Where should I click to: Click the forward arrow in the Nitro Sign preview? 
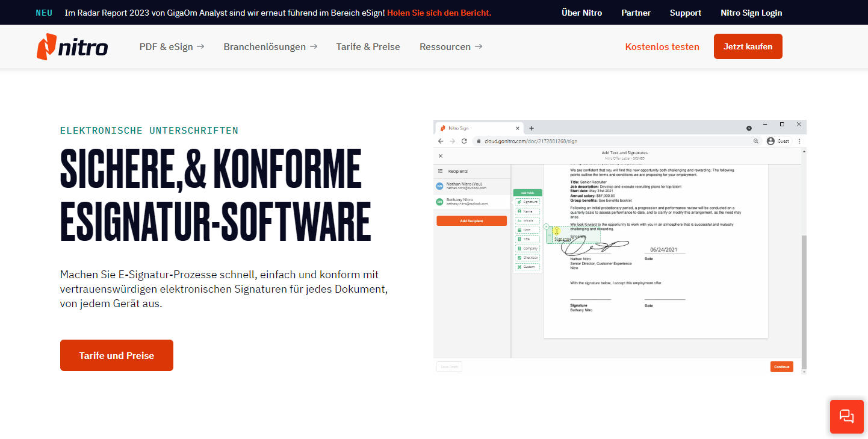[452, 141]
